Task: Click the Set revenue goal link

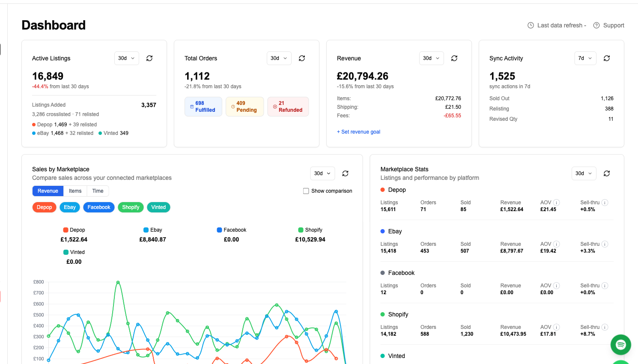Action: [358, 131]
